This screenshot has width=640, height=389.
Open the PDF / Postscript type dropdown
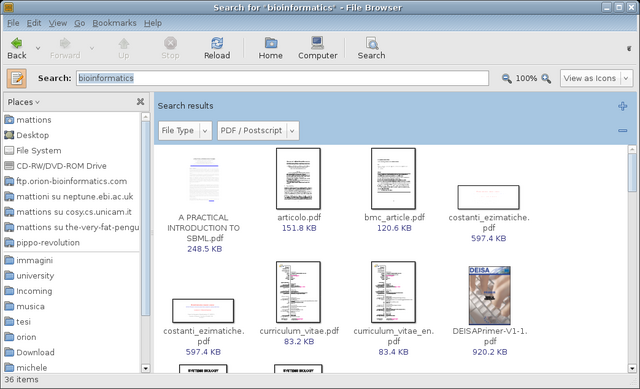pos(258,131)
